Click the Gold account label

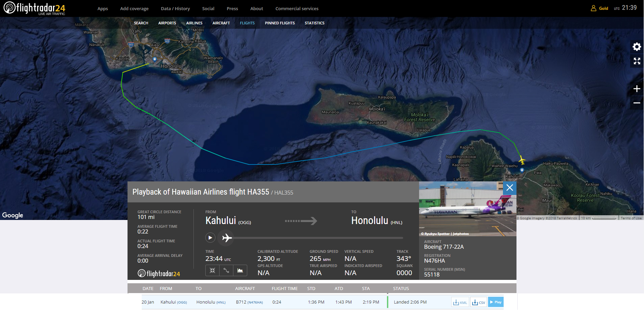(603, 8)
